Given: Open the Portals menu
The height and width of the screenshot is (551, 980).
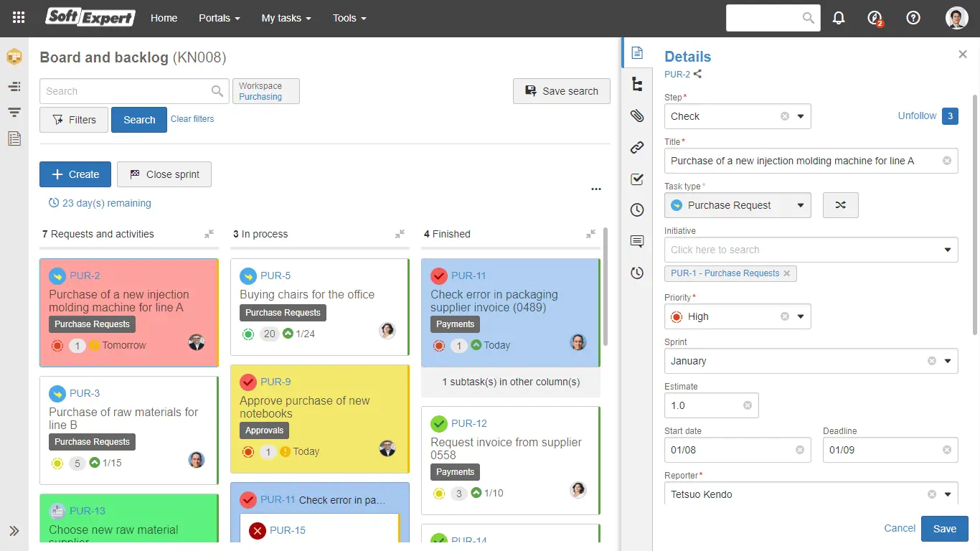Looking at the screenshot, I should [x=219, y=18].
